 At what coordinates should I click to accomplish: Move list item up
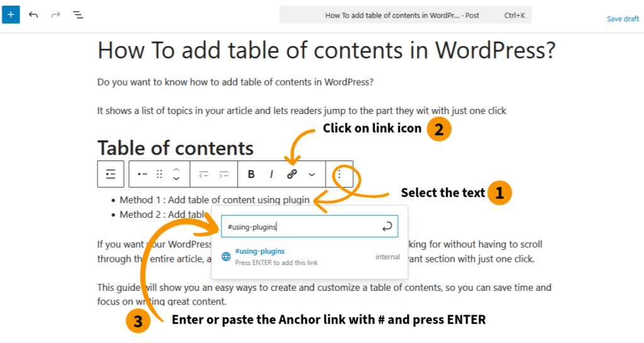click(176, 169)
